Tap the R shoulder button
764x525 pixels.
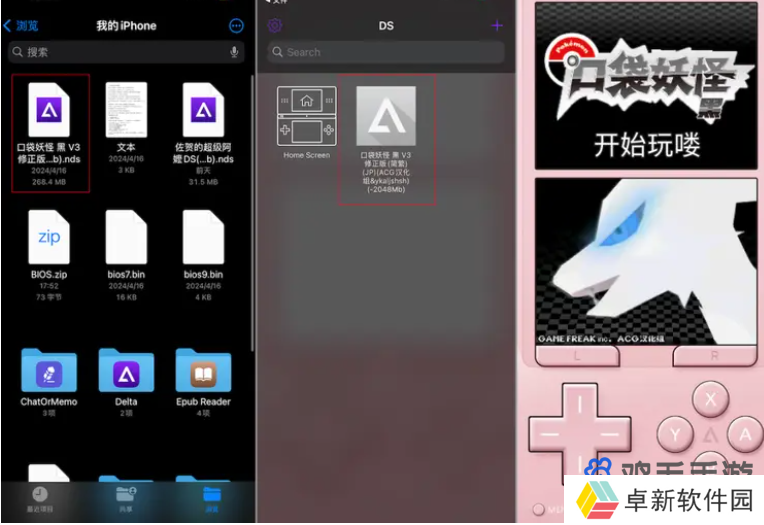coord(714,356)
